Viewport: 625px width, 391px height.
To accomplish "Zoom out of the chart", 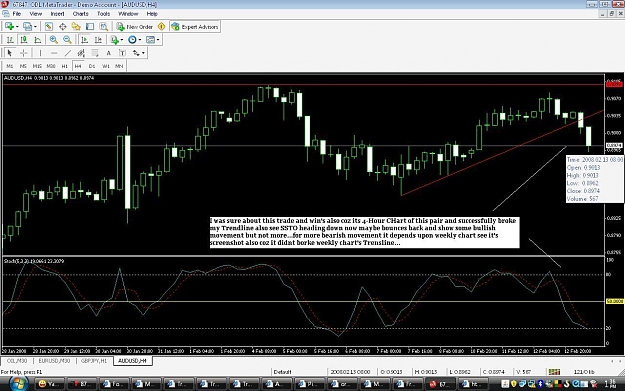I will pos(67,40).
